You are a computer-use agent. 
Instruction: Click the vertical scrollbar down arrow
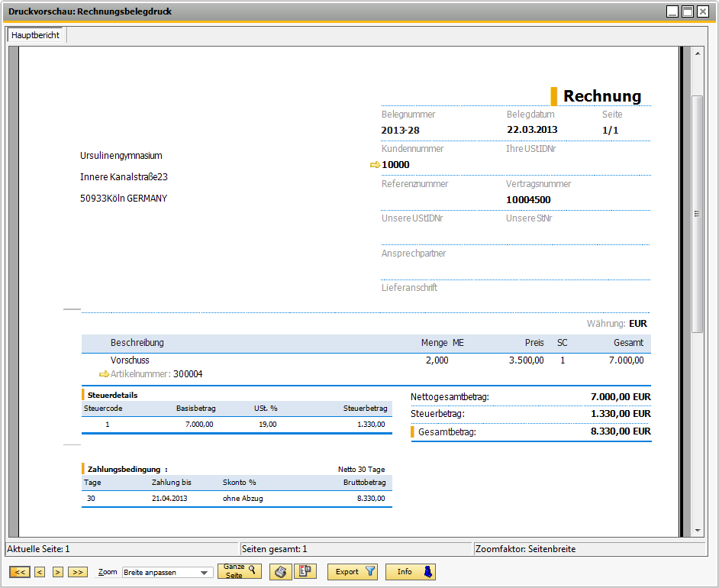[x=698, y=530]
